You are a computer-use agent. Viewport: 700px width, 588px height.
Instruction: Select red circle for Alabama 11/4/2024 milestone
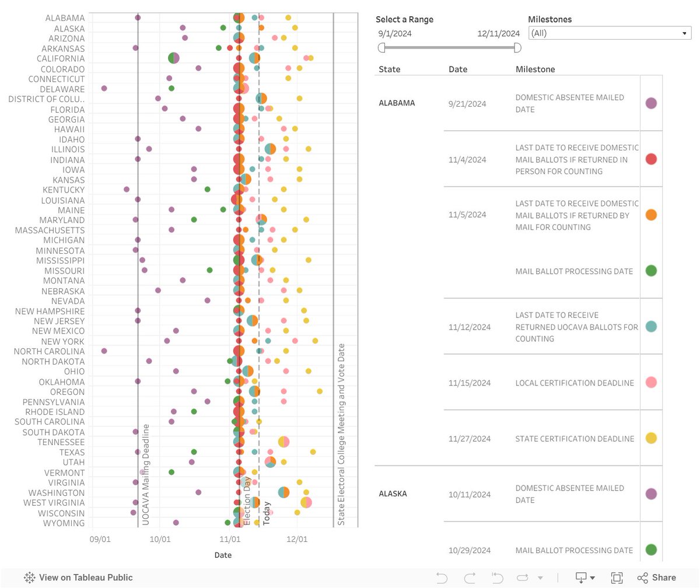click(652, 159)
